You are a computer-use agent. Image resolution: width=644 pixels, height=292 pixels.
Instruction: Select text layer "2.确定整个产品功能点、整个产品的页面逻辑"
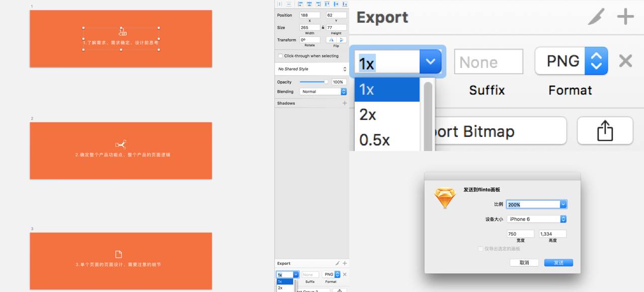[x=122, y=155]
